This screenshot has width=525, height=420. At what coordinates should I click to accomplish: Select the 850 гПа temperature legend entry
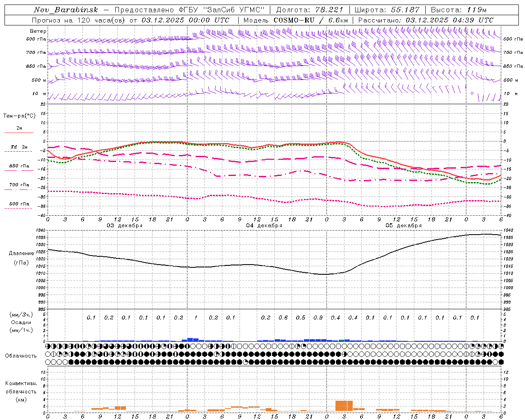[19, 166]
